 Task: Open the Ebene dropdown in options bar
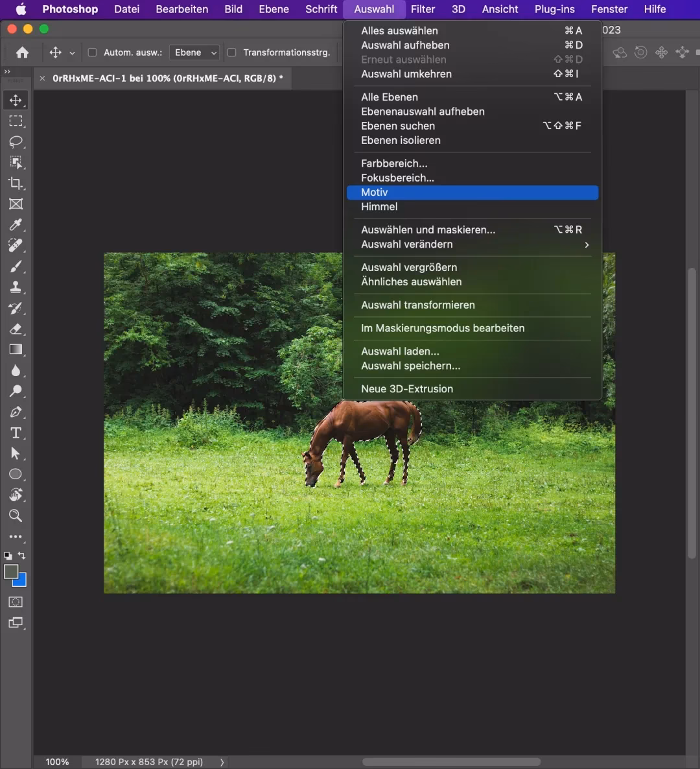(194, 53)
